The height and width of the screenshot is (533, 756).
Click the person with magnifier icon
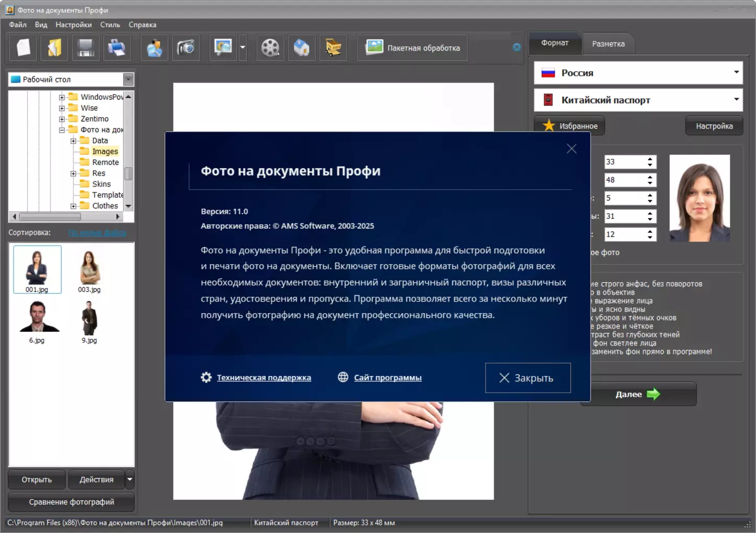point(155,48)
